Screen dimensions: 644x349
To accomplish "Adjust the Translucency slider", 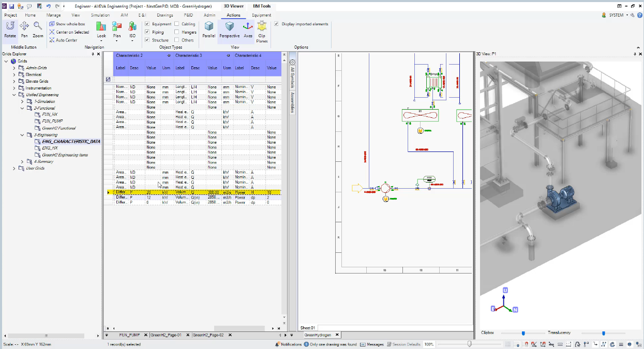I will tap(604, 333).
